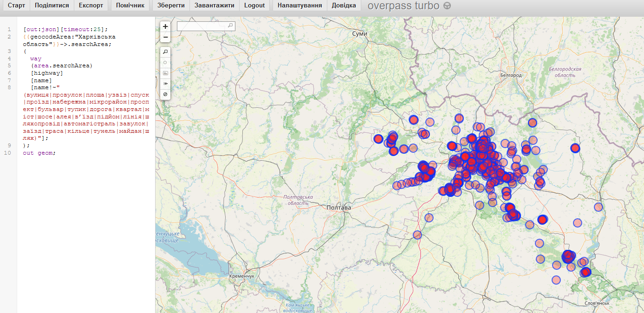
Task: Place cursor on the [out:json][timeout:25]; code line
Action: point(65,29)
